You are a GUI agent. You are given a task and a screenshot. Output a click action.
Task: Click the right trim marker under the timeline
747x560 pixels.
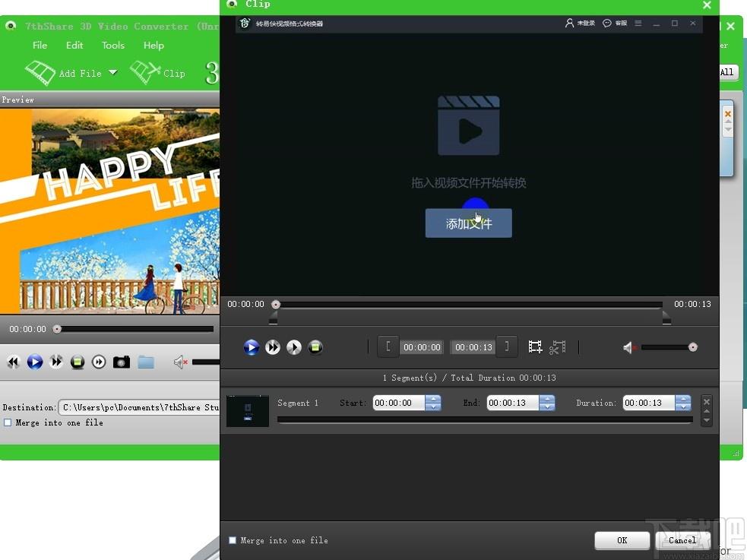click(666, 318)
